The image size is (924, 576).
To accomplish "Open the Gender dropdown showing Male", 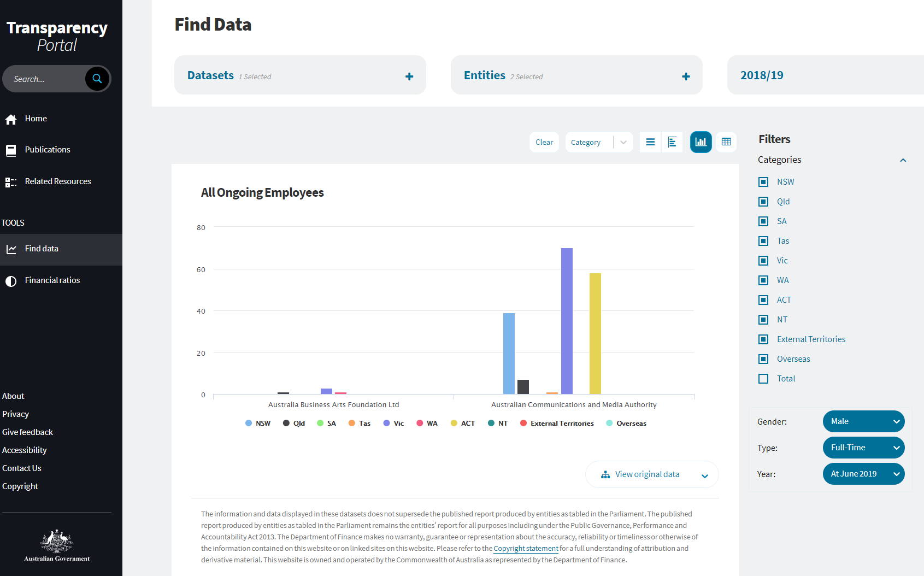I will 863,421.
